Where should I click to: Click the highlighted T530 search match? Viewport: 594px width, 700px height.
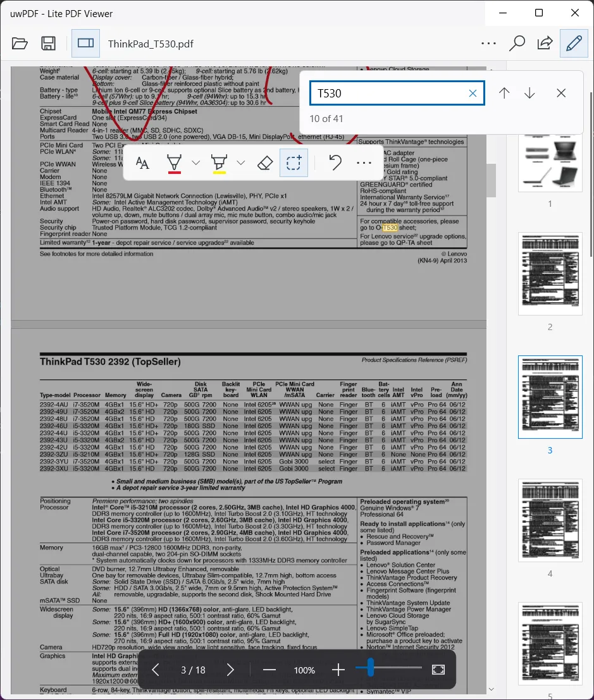pos(390,228)
